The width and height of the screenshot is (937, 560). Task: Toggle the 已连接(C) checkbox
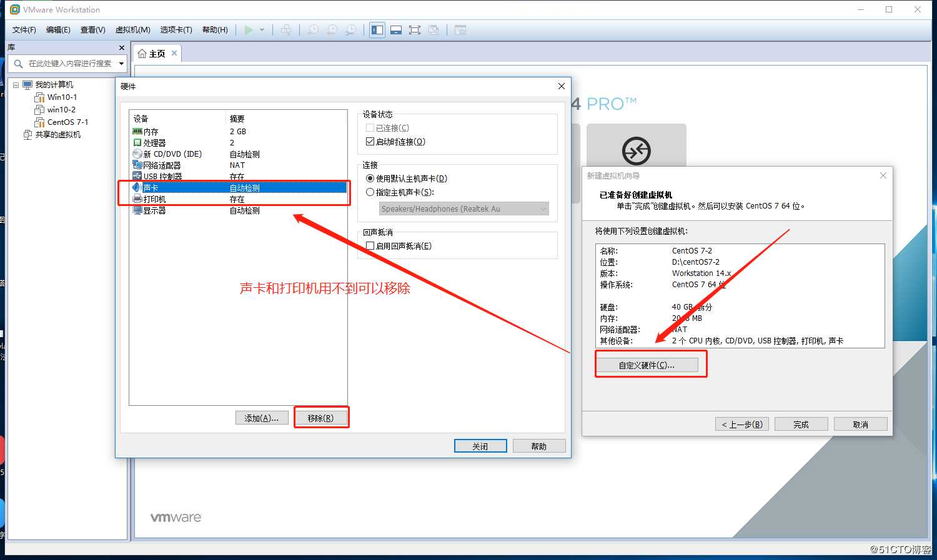click(370, 128)
